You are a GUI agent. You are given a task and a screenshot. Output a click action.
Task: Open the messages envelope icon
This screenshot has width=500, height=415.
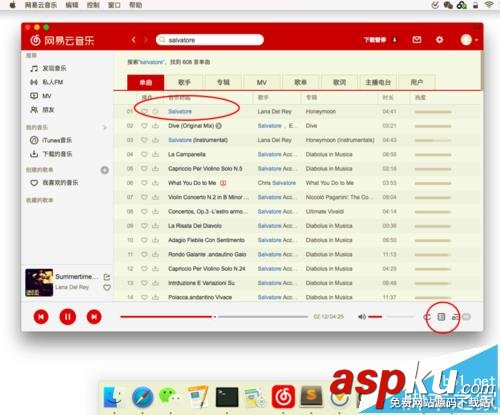tap(417, 40)
